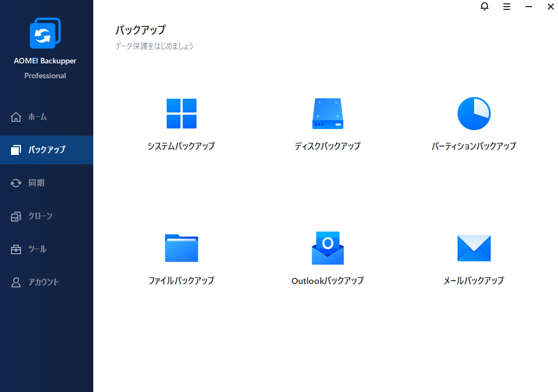Screen dimensions: 558x392
Task: Click the 同期 sync arrows icon
Action: (15, 183)
